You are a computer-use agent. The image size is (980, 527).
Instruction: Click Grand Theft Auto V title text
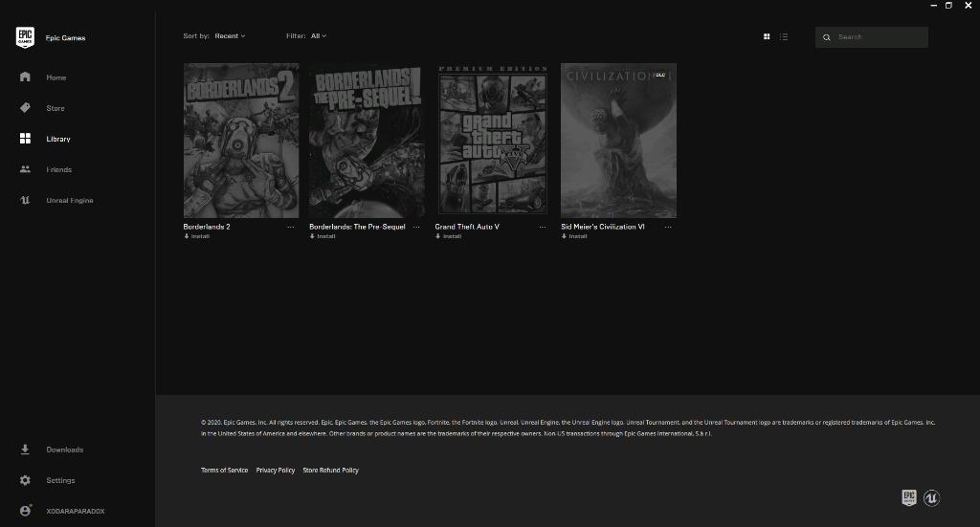pos(467,227)
